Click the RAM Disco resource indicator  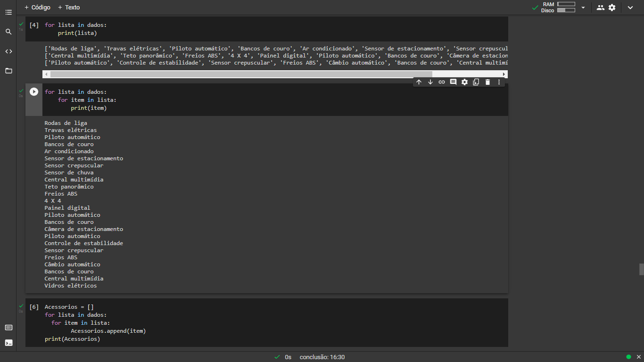[558, 7]
